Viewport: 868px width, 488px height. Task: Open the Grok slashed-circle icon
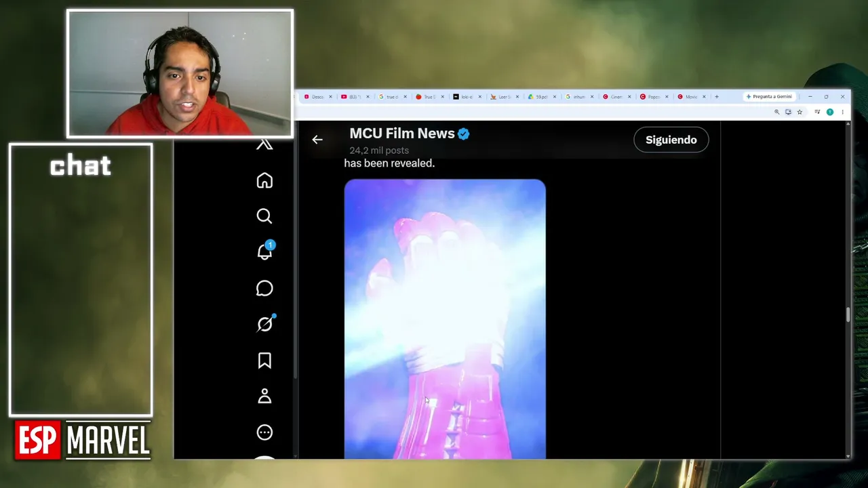point(264,324)
